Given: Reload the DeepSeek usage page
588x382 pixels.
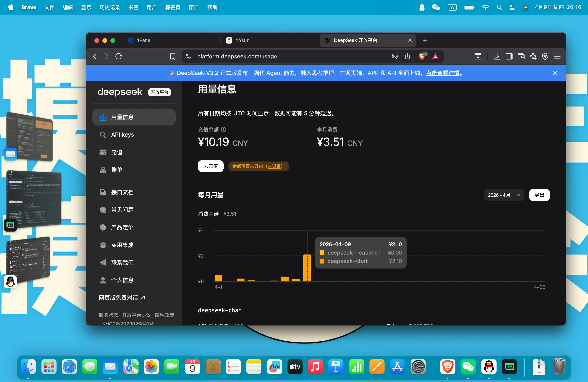Looking at the screenshot, I should click(119, 57).
